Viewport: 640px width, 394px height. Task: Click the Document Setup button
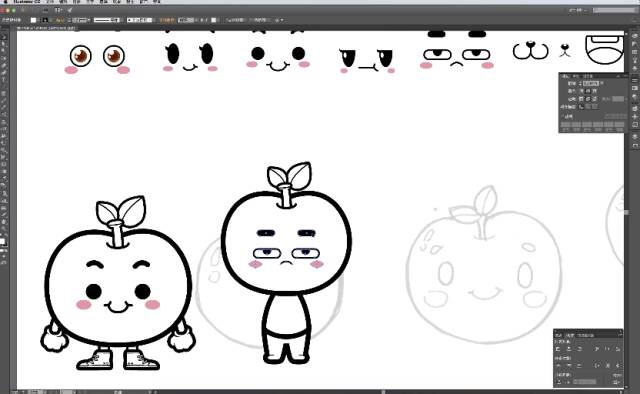(x=235, y=20)
